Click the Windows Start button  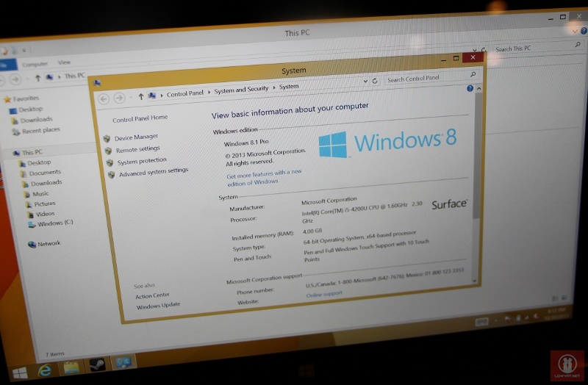pyautogui.click(x=20, y=373)
